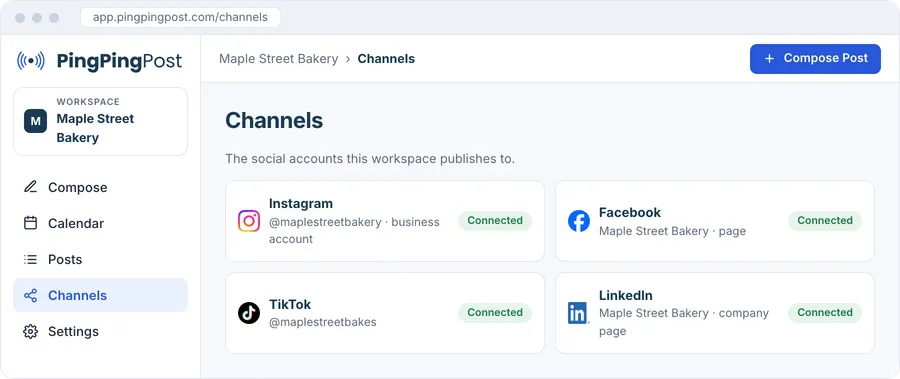Click the PingPingPost broadcast logo icon
This screenshot has width=900, height=379.
click(x=31, y=61)
